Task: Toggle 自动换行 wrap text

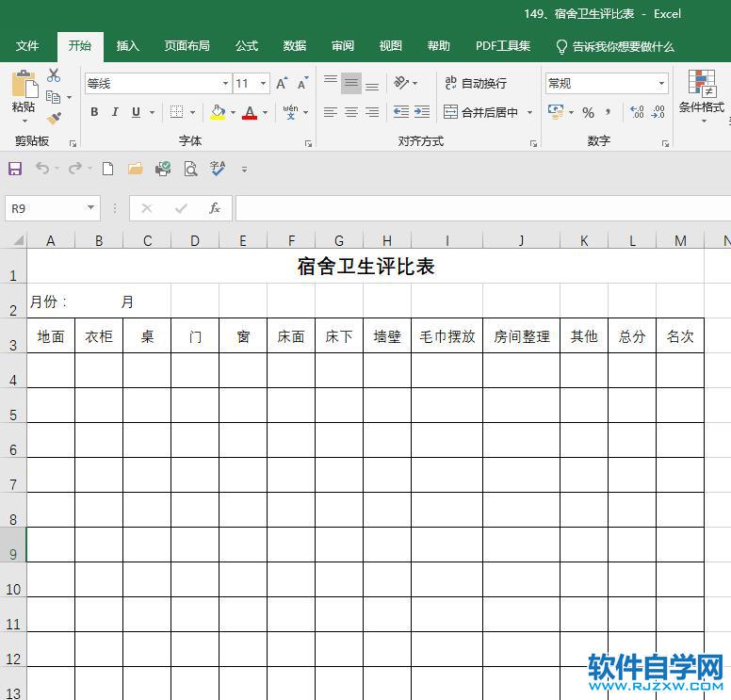Action: pos(476,83)
